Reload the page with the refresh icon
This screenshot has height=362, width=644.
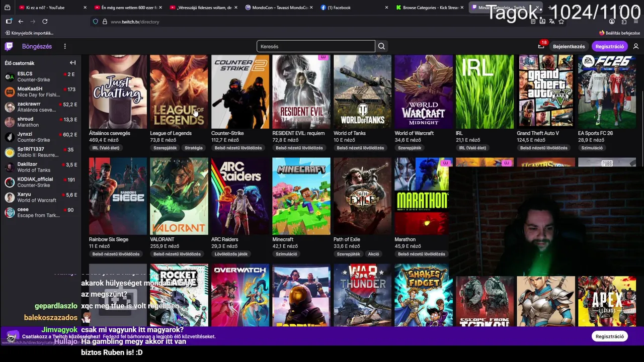pos(45,22)
